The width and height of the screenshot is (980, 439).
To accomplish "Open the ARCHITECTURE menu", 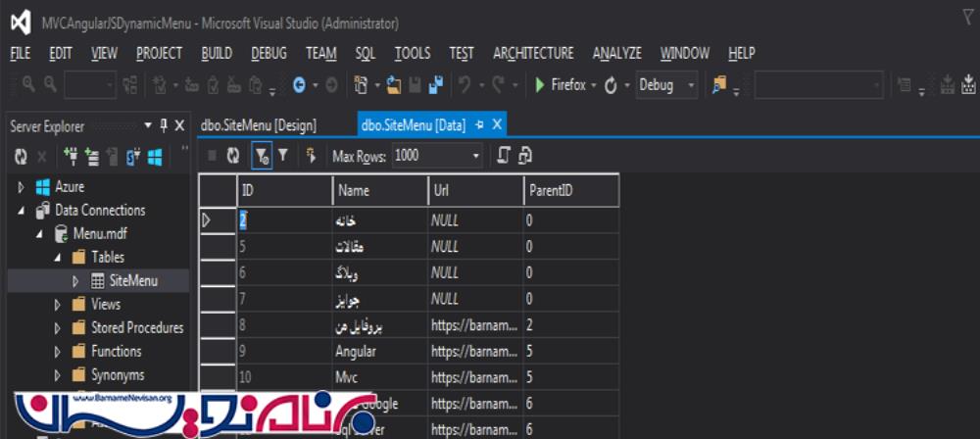I will coord(533,54).
